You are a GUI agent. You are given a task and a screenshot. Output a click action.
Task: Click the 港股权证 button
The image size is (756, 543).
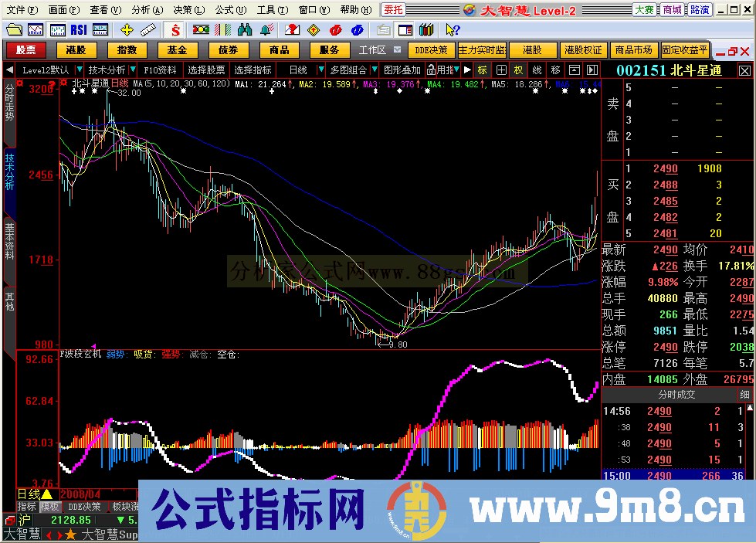tap(583, 50)
